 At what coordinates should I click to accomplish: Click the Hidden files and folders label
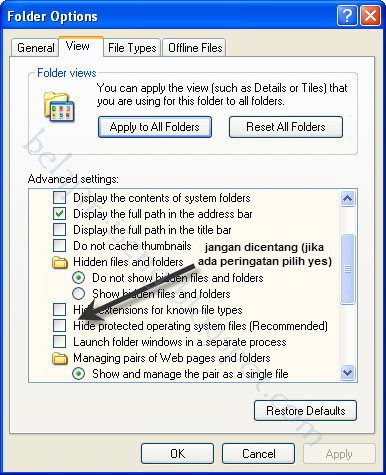coord(128,262)
